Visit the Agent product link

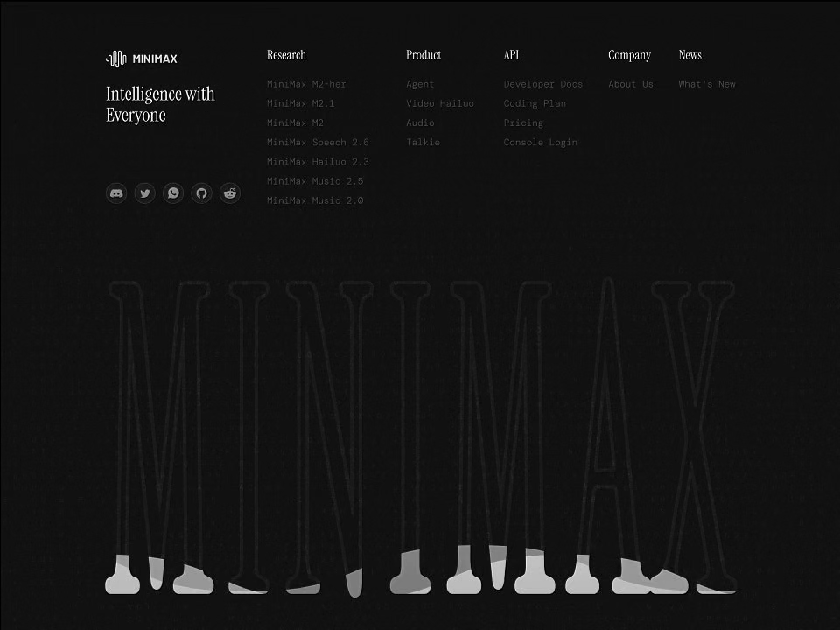pyautogui.click(x=420, y=84)
